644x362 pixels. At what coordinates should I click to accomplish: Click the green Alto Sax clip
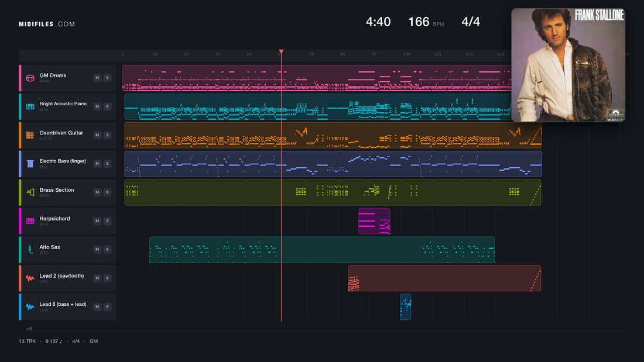(322, 250)
